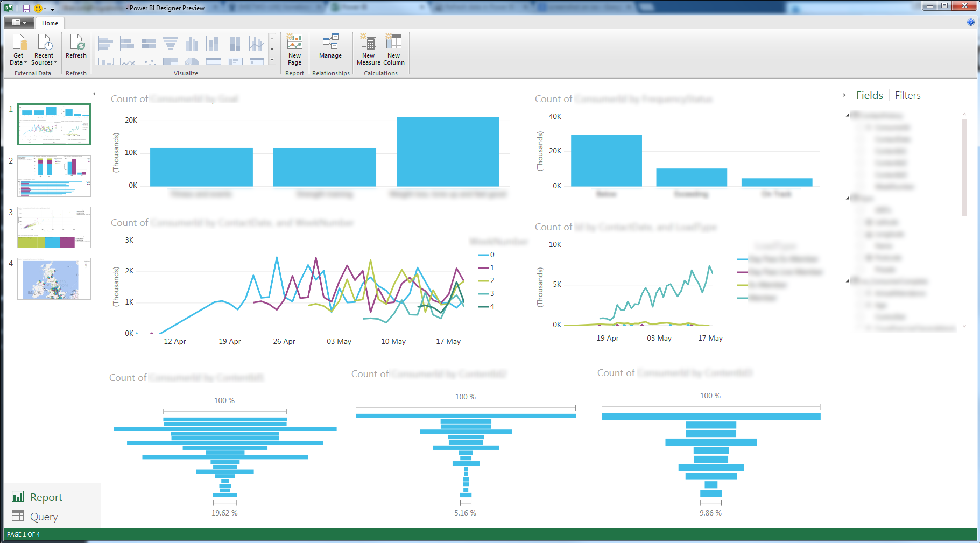Screen dimensions: 980x543
Task: Click the 5.16 % funnel label
Action: click(465, 513)
